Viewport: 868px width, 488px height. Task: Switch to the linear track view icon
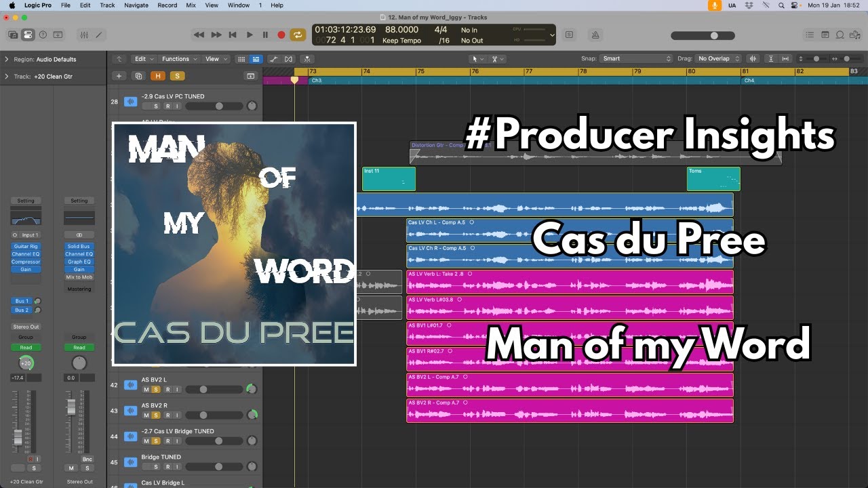256,59
